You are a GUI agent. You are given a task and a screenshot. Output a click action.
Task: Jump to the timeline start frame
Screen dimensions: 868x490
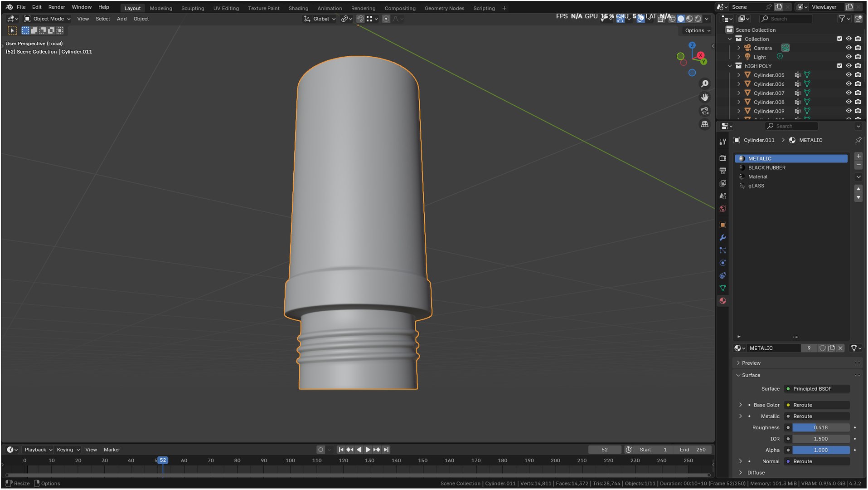pyautogui.click(x=341, y=450)
